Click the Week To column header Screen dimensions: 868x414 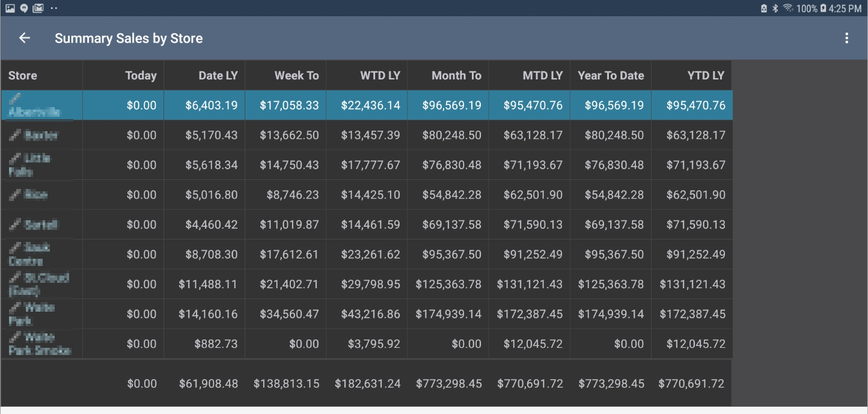(x=296, y=76)
